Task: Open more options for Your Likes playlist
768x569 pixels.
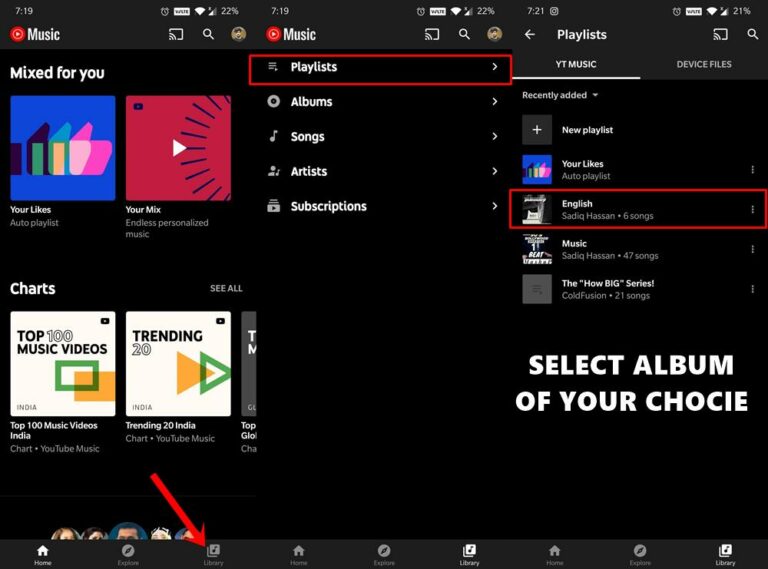Action: click(x=752, y=169)
